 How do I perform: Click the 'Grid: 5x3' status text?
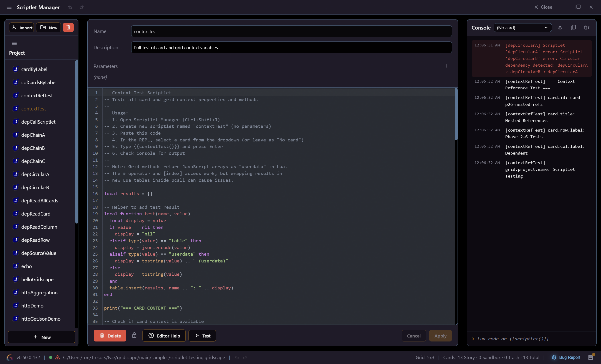click(x=425, y=357)
